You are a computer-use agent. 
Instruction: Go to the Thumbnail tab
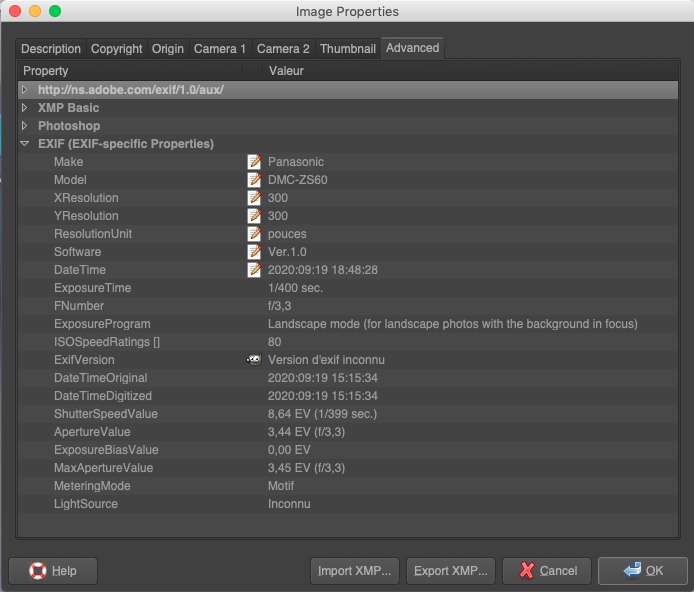pyautogui.click(x=348, y=49)
